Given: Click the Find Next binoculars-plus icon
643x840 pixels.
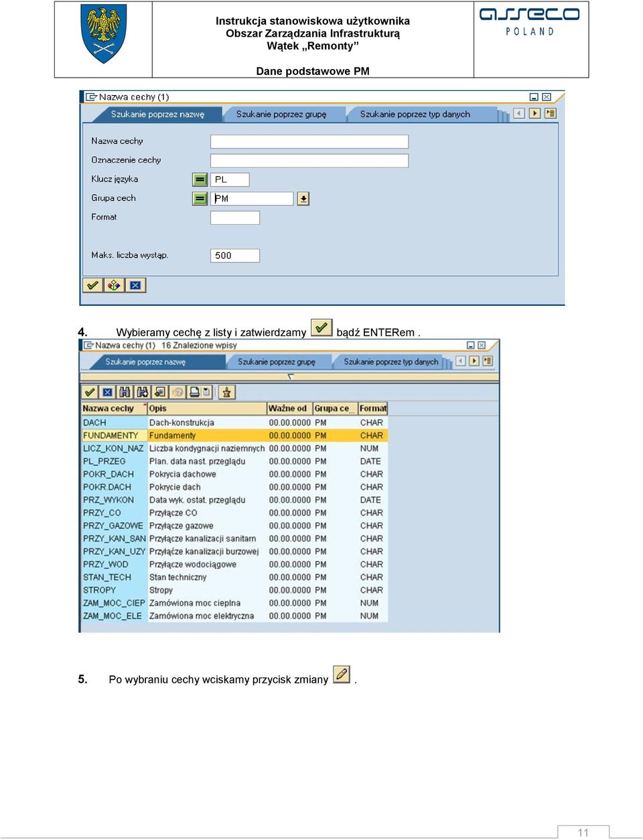Looking at the screenshot, I should pos(142,392).
